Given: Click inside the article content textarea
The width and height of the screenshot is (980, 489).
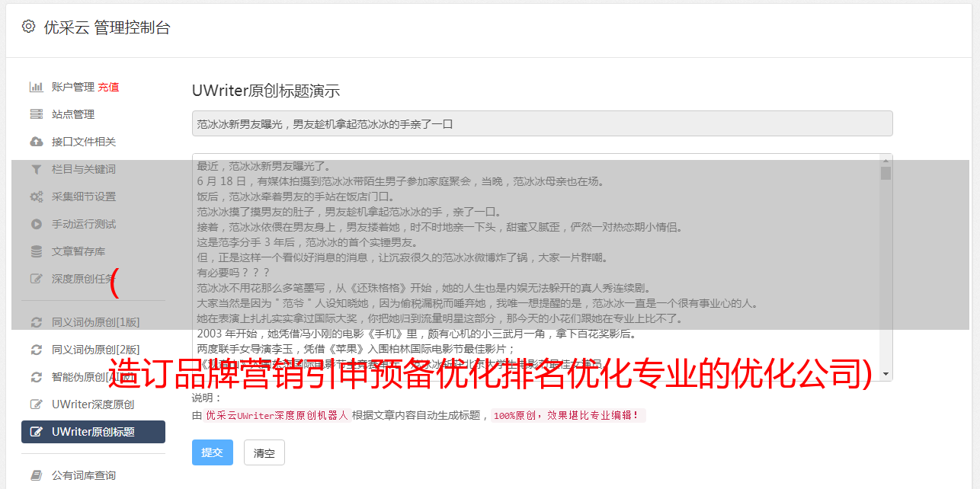Looking at the screenshot, I should coord(536,267).
